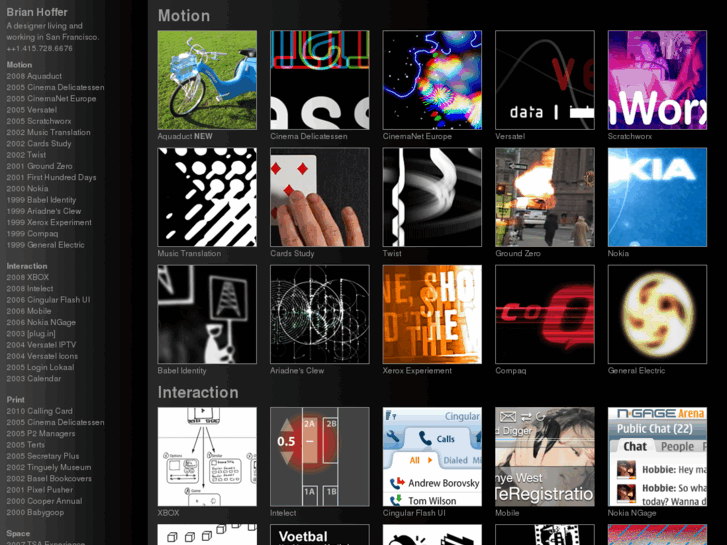Select 2003 [plug.in] in sidebar
This screenshot has width=727, height=545.
click(x=31, y=333)
